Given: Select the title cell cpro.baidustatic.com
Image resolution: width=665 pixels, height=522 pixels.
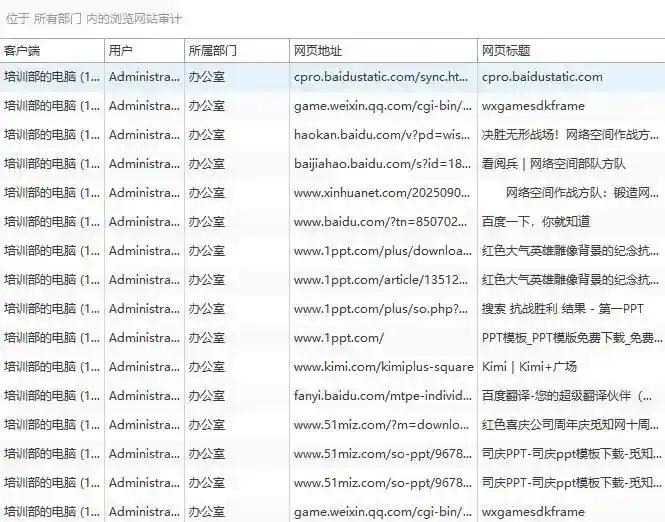Looking at the screenshot, I should coord(542,77).
